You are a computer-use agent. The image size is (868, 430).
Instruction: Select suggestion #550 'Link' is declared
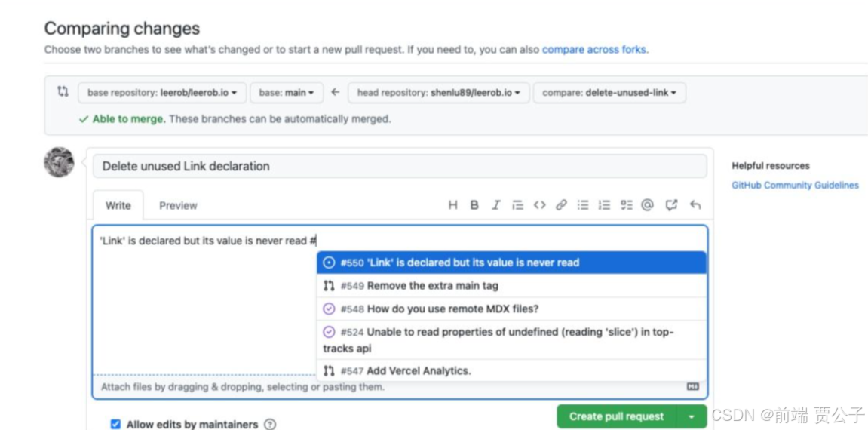click(x=511, y=263)
